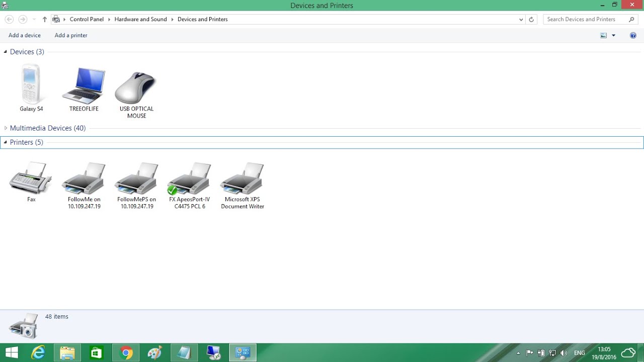
Task: Open the volume speaker icon
Action: click(564, 353)
